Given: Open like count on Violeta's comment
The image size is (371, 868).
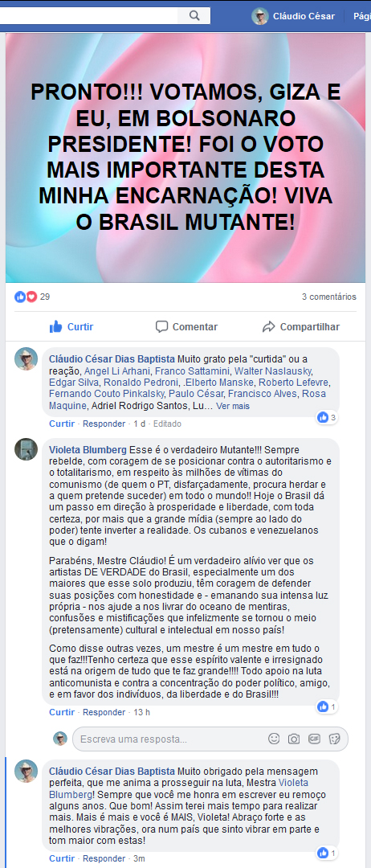Looking at the screenshot, I should (326, 706).
